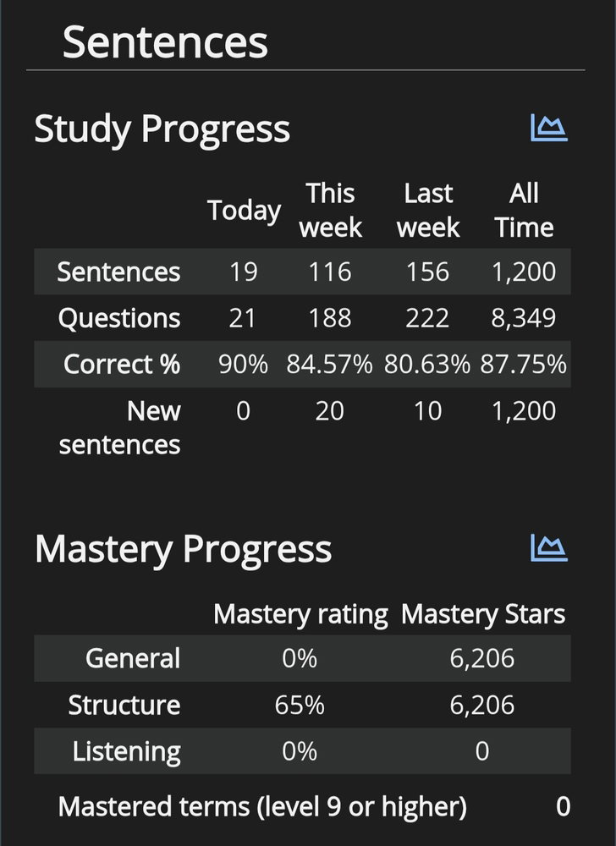
Task: Click the Sentences row label
Action: (118, 272)
